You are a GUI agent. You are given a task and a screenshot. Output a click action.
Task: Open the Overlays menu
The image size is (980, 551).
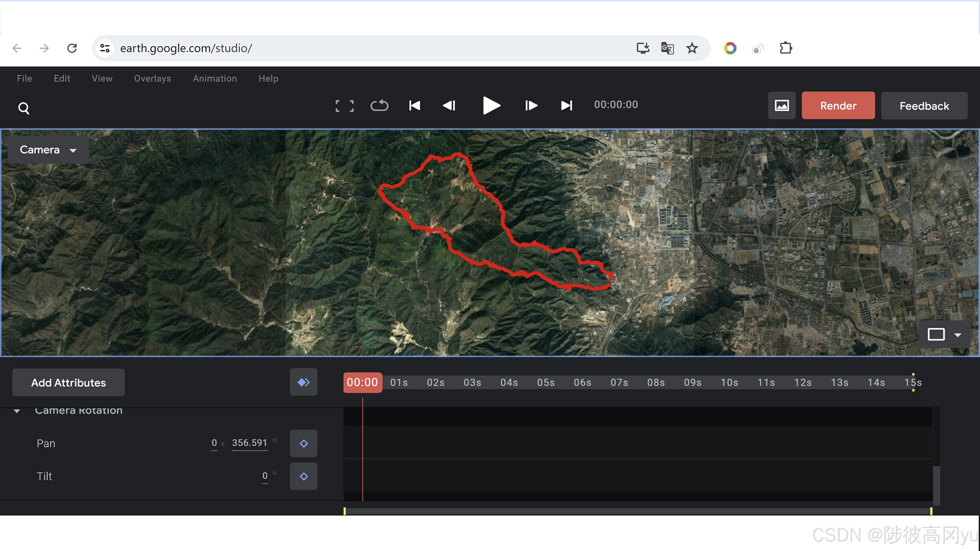[x=152, y=78]
